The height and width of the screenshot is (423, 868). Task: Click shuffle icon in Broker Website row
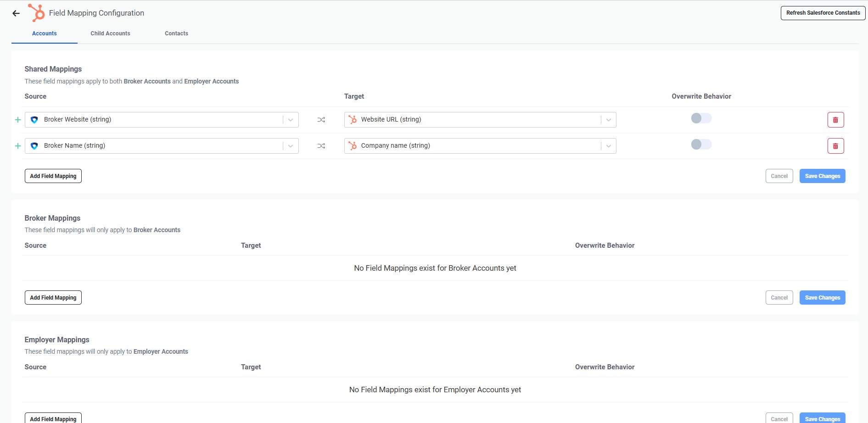pos(321,120)
